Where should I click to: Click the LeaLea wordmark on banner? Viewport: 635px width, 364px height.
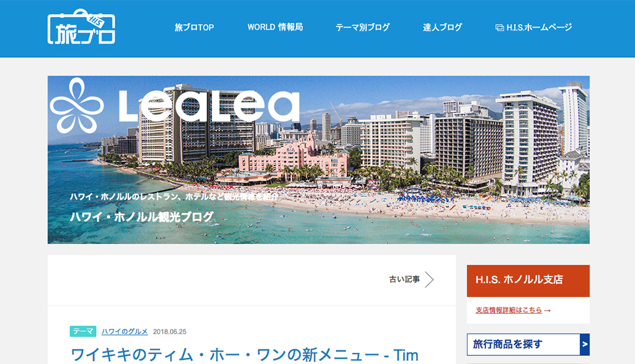tap(209, 105)
